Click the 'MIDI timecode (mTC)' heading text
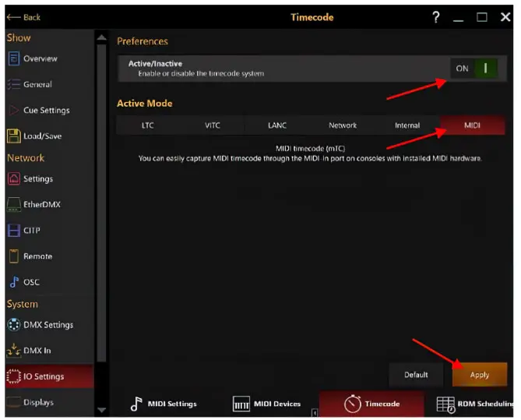This screenshot has height=420, width=521. point(310,148)
